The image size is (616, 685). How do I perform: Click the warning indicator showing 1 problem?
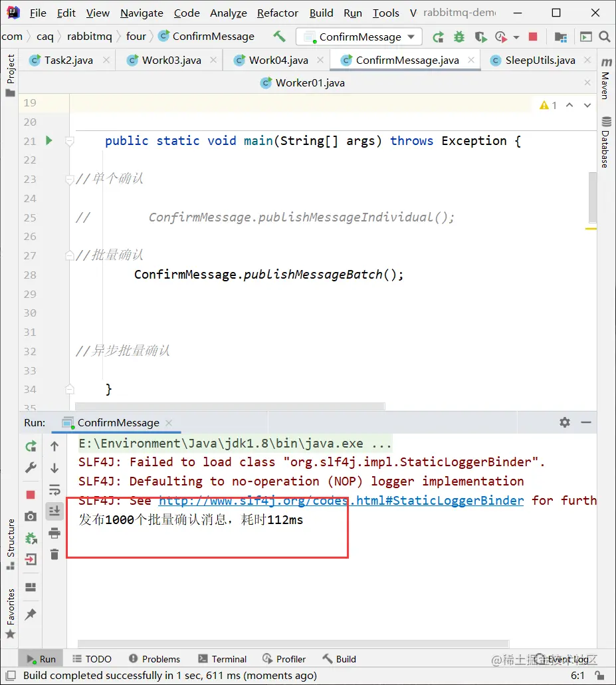click(x=548, y=105)
